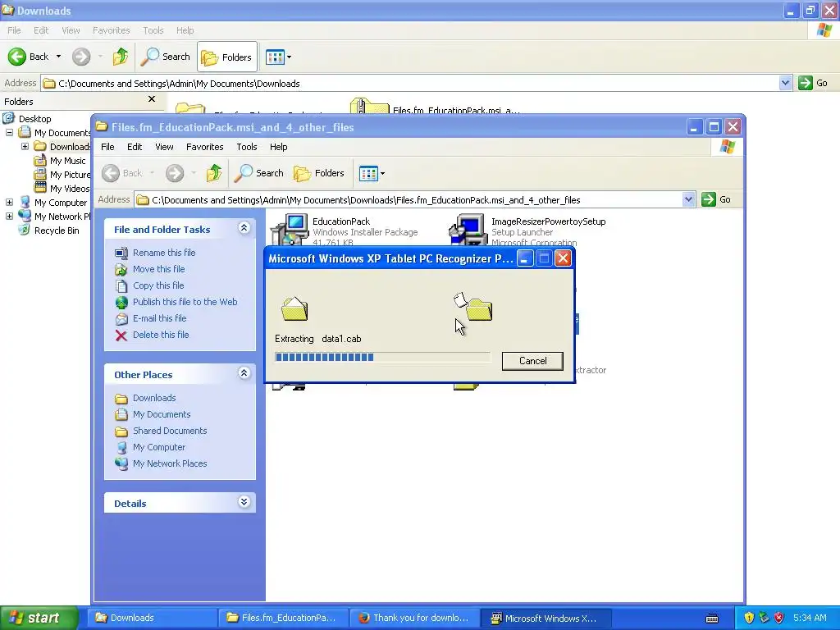Click Publish this file to the Web
The image size is (840, 630).
tap(185, 302)
